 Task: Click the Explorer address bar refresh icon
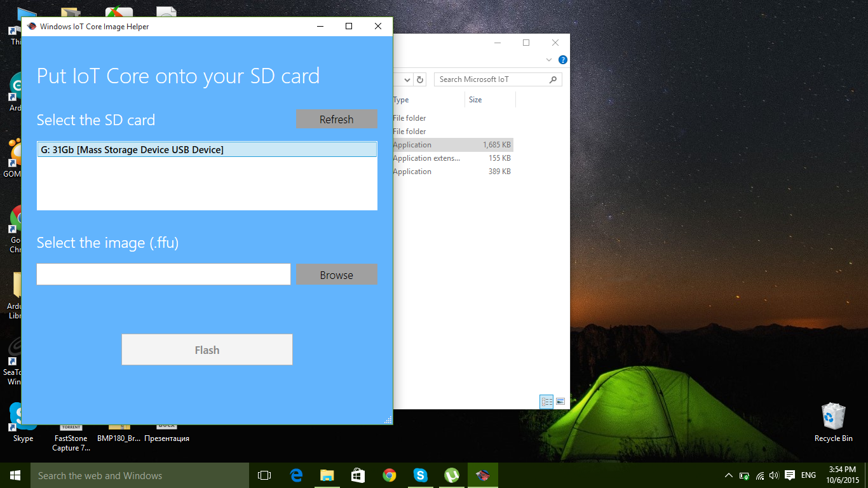(419, 79)
